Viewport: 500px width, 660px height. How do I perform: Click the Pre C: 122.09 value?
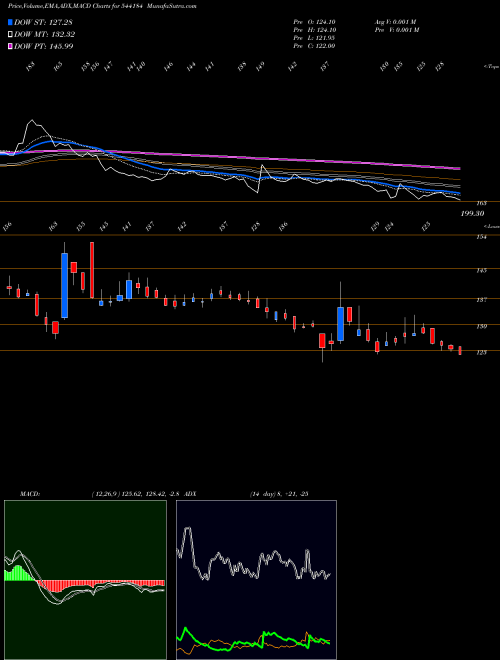click(314, 46)
